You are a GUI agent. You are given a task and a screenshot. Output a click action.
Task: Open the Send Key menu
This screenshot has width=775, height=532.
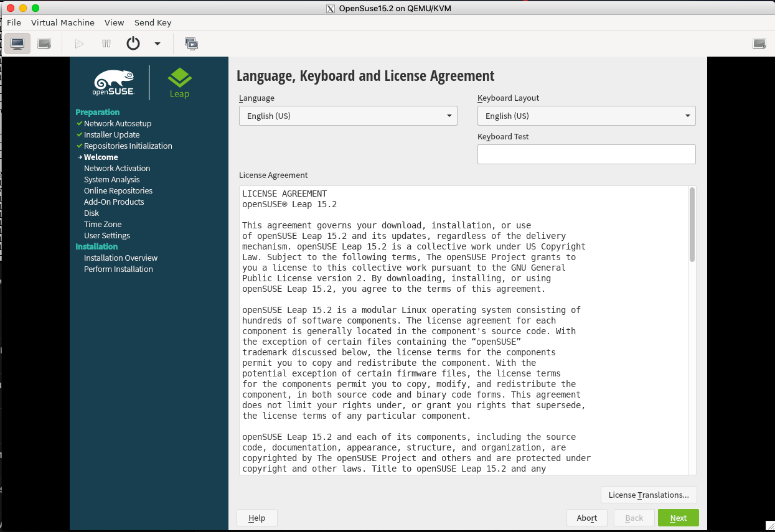point(153,22)
